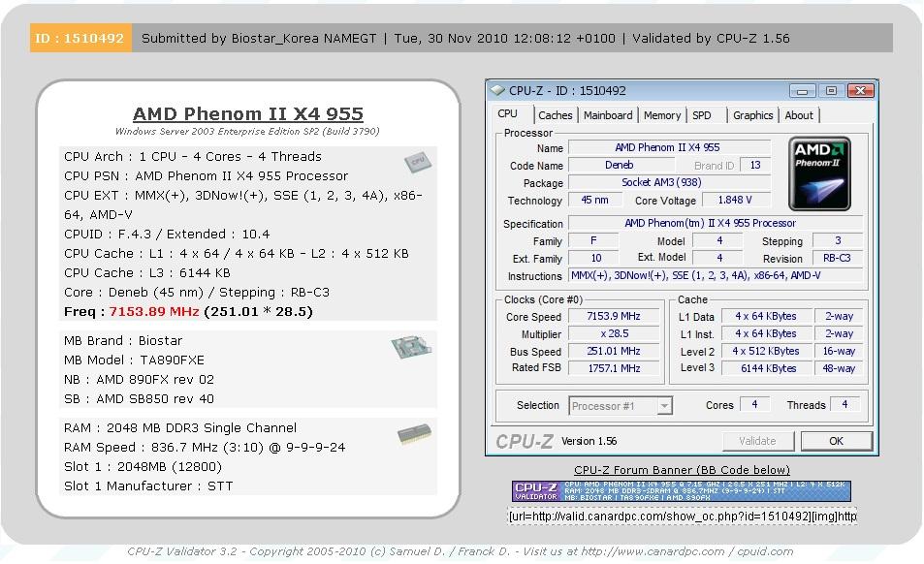Click the CPU-Z Forum Banner link
This screenshot has width=924, height=564.
pos(682,470)
